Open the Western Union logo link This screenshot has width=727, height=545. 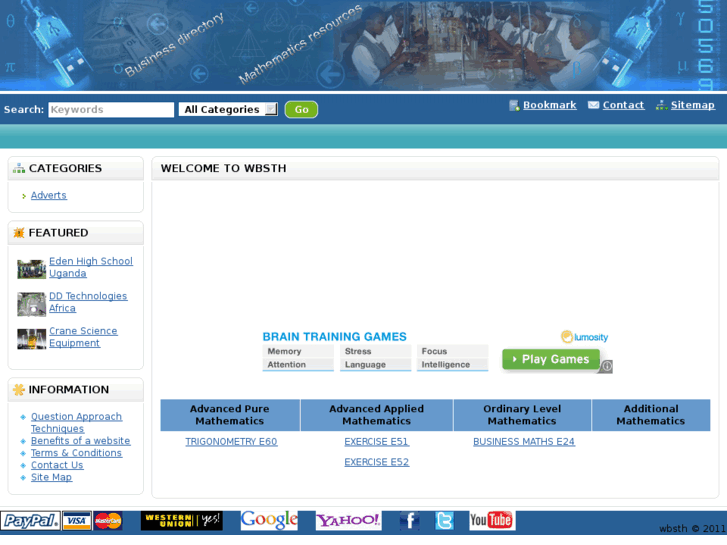pyautogui.click(x=182, y=520)
